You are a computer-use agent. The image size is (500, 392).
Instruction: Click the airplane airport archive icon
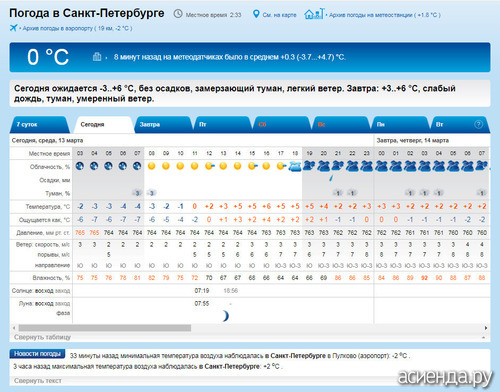coord(14,28)
